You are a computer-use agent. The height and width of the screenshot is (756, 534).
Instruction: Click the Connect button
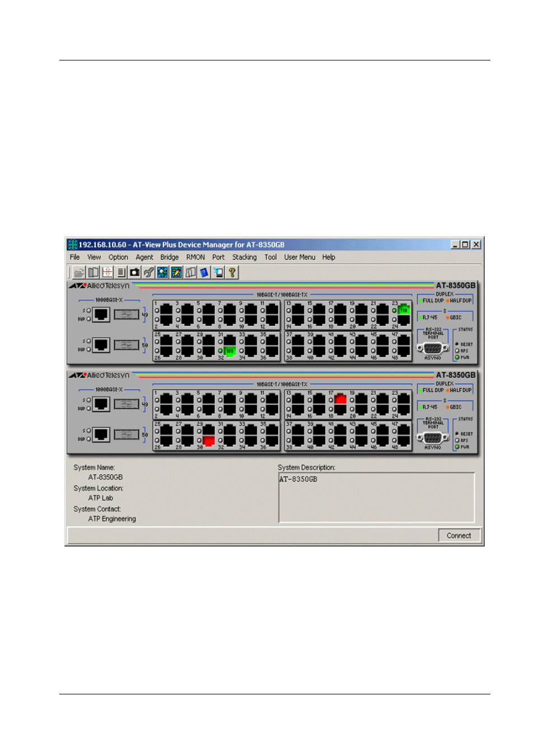(x=459, y=536)
